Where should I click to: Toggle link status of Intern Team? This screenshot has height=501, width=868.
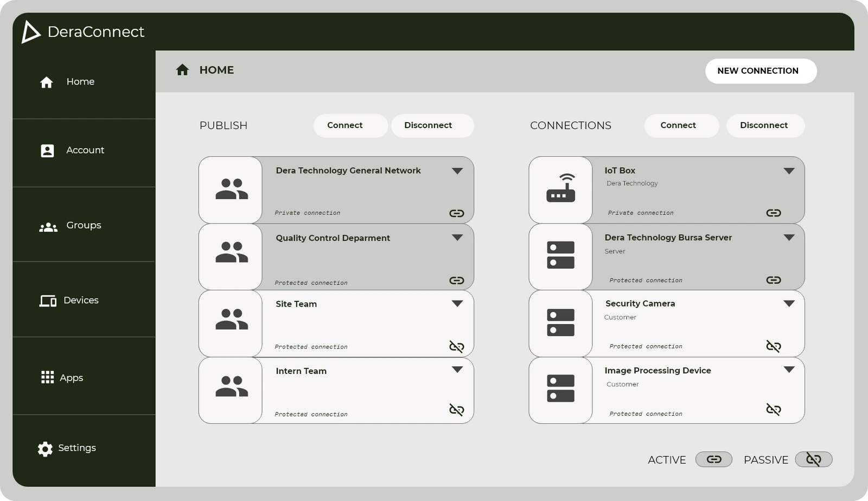(457, 410)
